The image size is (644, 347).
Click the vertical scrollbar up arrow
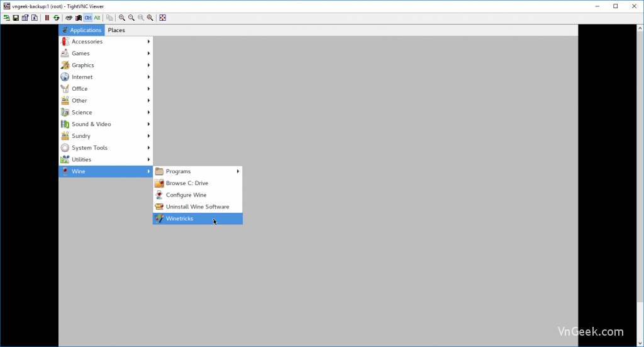pos(640,28)
